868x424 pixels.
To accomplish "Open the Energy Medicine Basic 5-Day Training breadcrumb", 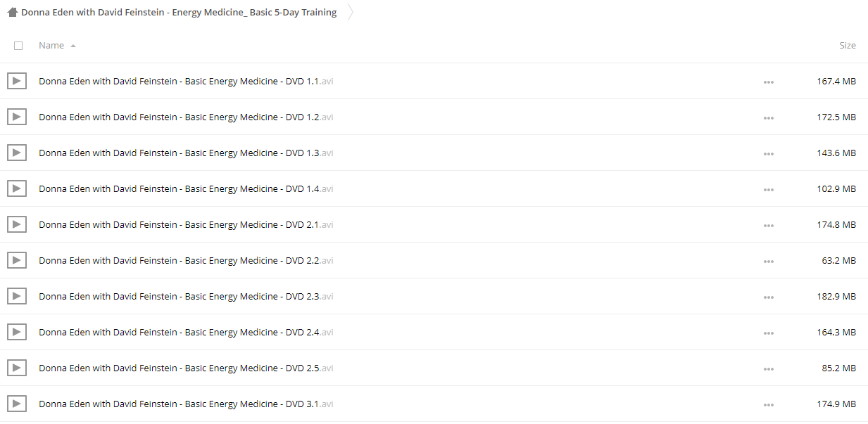I will coord(179,12).
